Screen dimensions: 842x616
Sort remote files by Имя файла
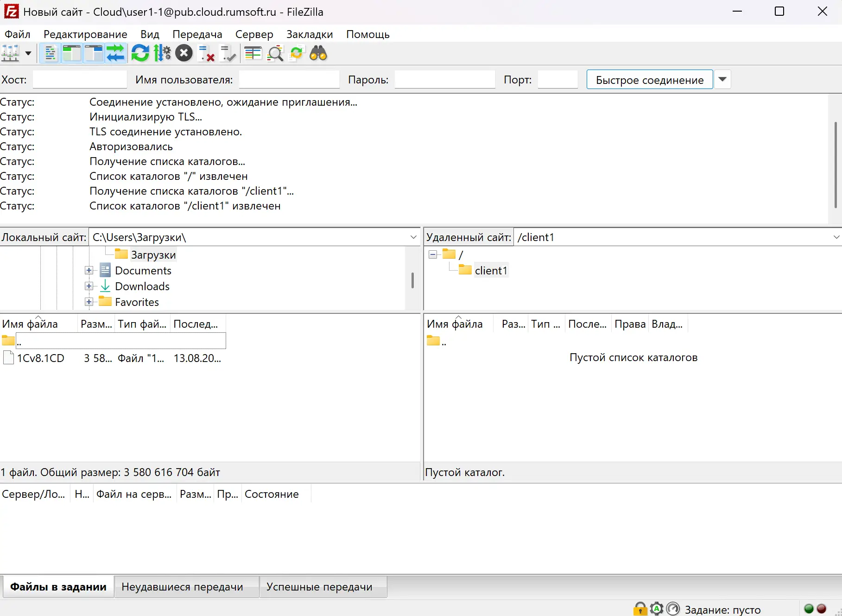click(459, 324)
